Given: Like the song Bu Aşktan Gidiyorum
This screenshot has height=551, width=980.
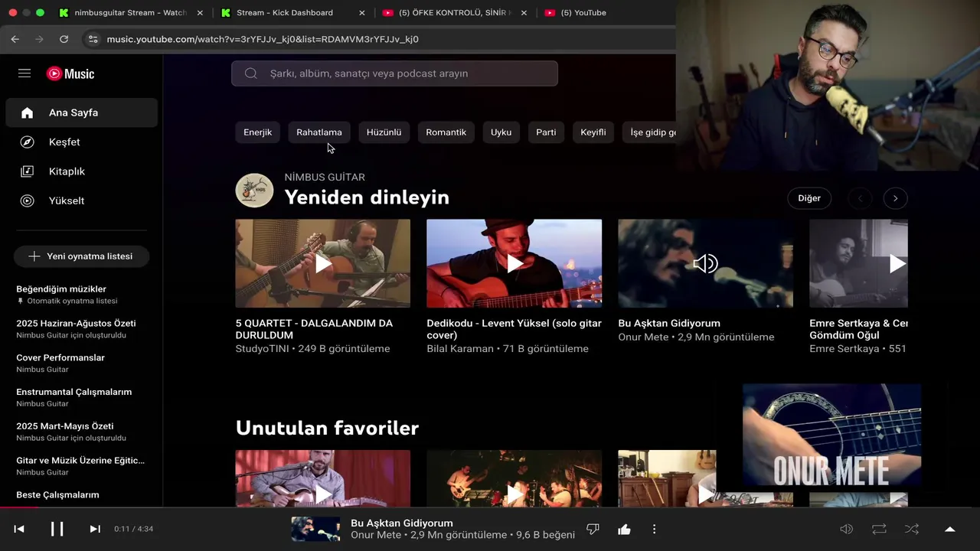Looking at the screenshot, I should coord(624,529).
